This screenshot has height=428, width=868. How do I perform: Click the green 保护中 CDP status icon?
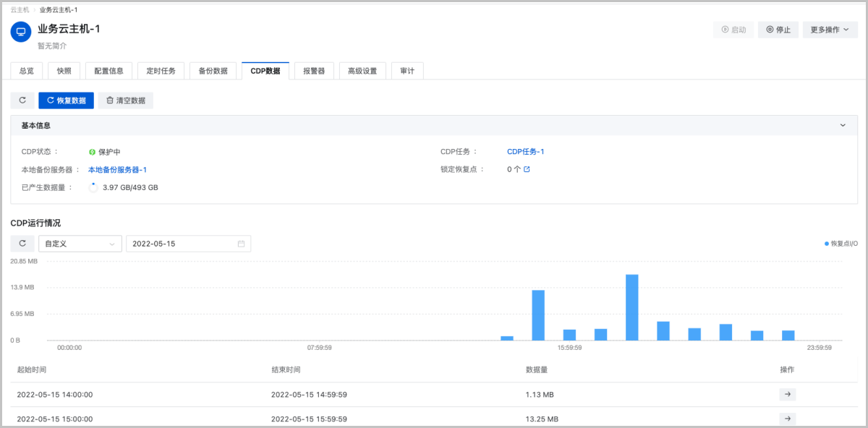pos(93,152)
